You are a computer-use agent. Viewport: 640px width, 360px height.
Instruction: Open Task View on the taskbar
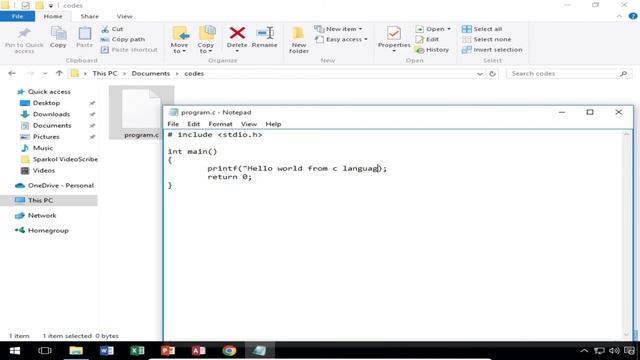point(45,351)
